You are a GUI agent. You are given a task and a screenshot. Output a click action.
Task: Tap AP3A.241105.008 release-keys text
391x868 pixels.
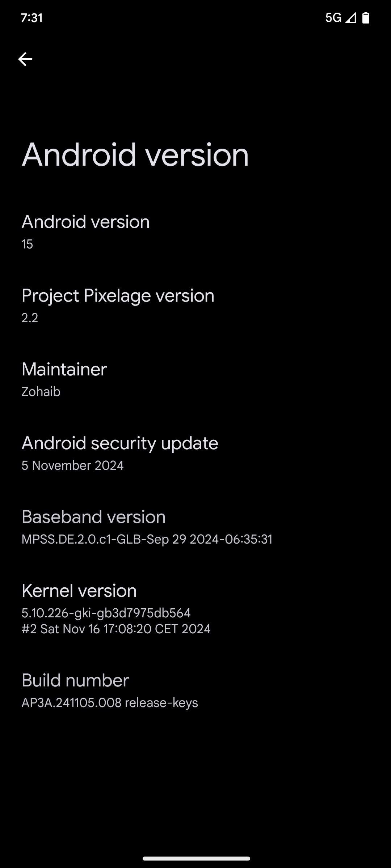110,703
